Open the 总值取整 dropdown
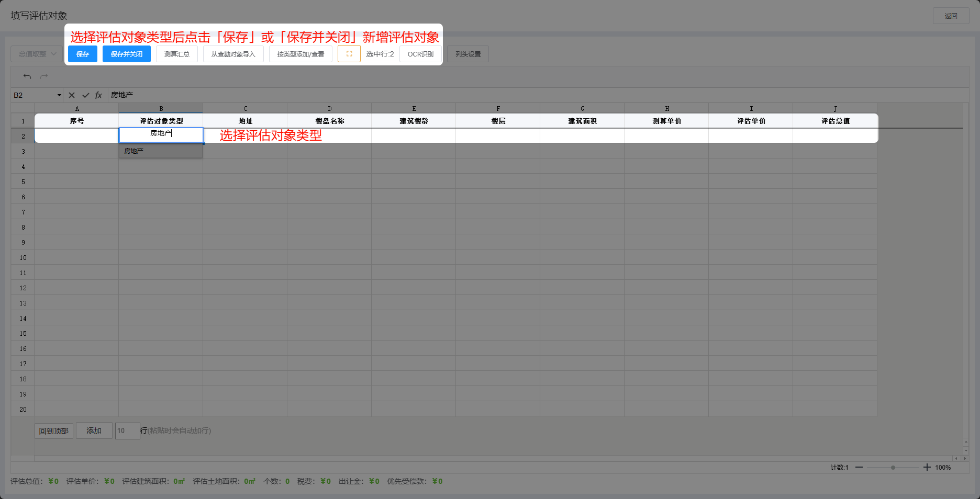This screenshot has height=499, width=980. [37, 54]
